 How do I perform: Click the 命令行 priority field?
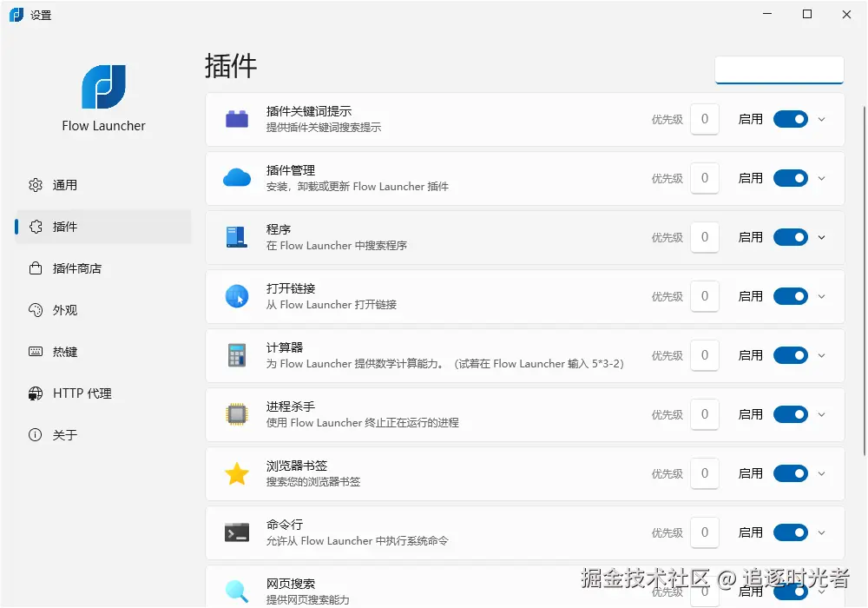(705, 532)
